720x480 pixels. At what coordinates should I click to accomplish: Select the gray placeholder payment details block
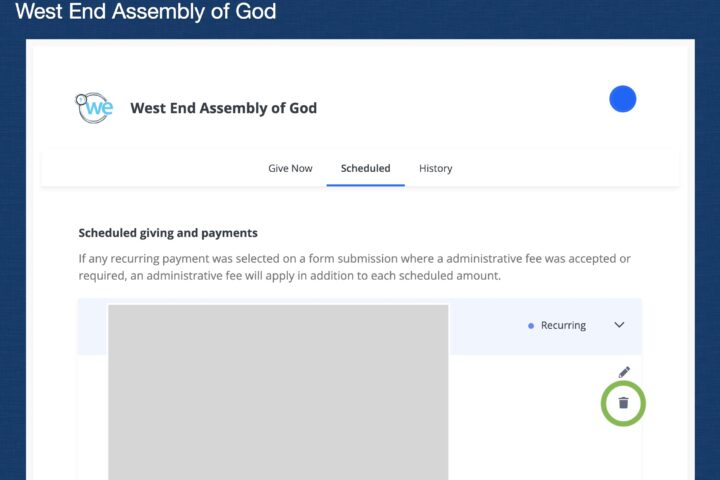click(278, 390)
